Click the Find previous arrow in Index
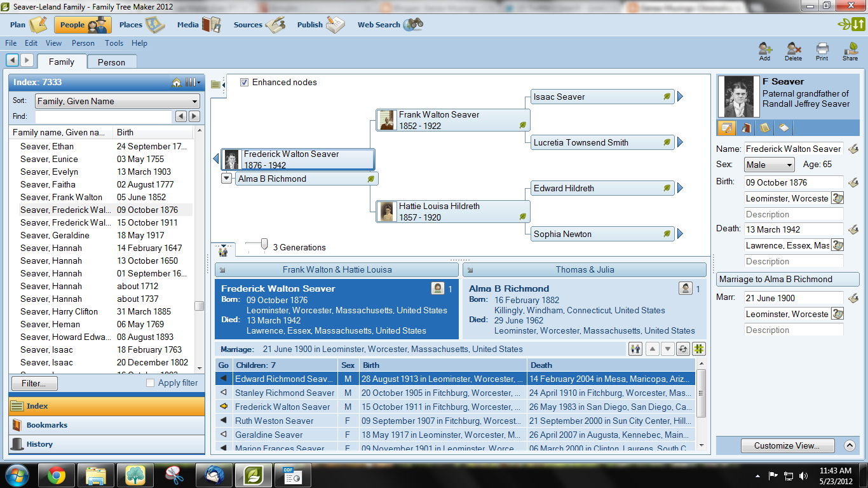Image resolution: width=868 pixels, height=488 pixels. [181, 116]
